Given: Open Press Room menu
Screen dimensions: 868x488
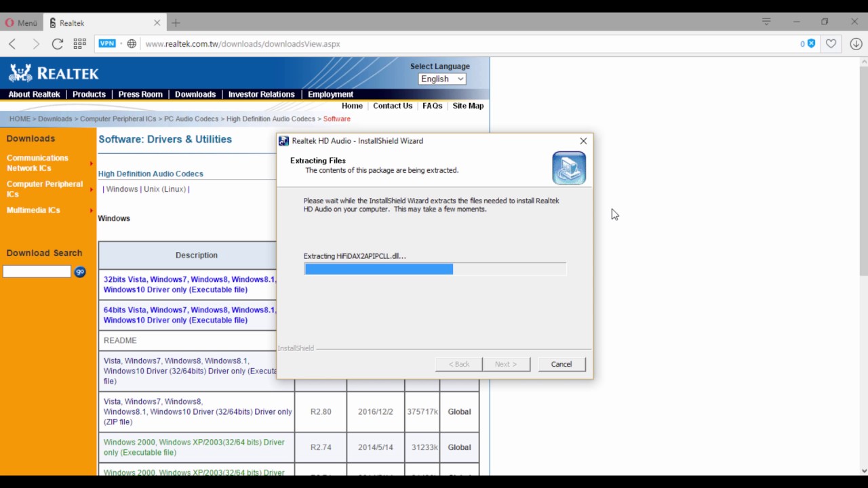Looking at the screenshot, I should click(140, 94).
